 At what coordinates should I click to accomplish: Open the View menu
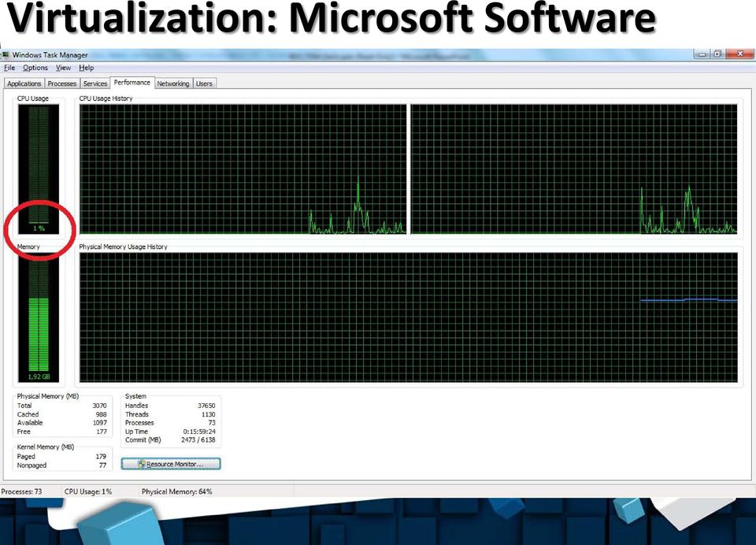[63, 68]
